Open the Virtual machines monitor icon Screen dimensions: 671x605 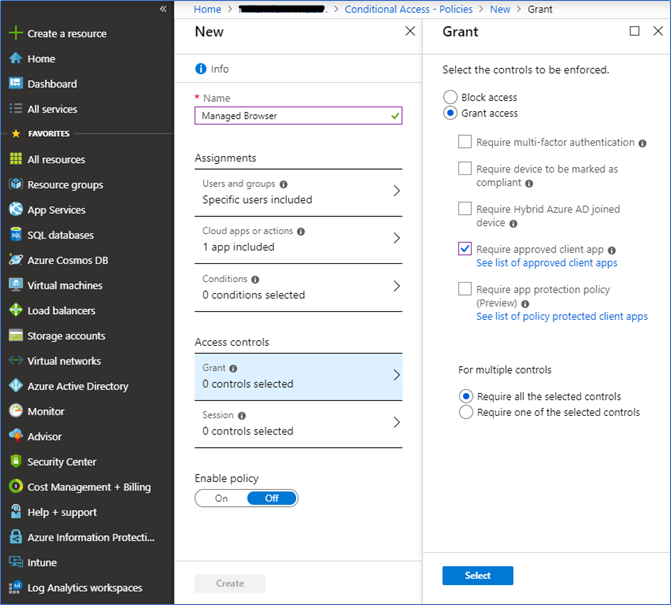coord(16,285)
